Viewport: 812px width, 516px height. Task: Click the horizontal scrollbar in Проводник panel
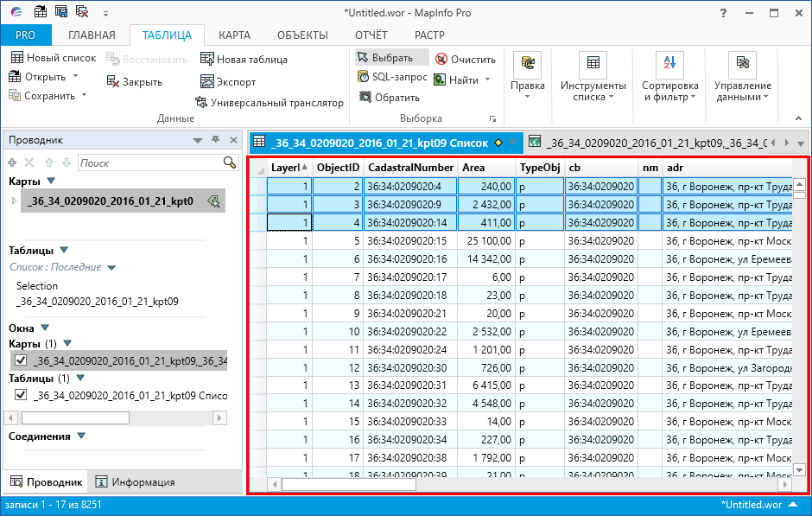click(75, 418)
